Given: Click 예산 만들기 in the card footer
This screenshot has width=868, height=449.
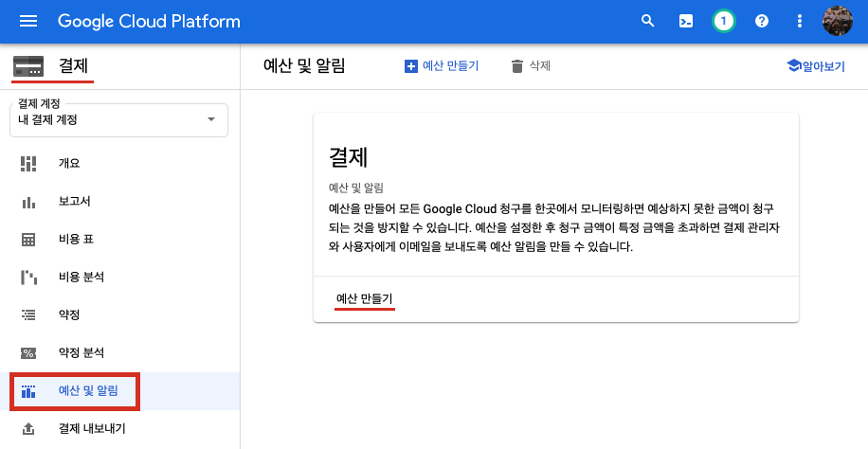Looking at the screenshot, I should [x=364, y=299].
